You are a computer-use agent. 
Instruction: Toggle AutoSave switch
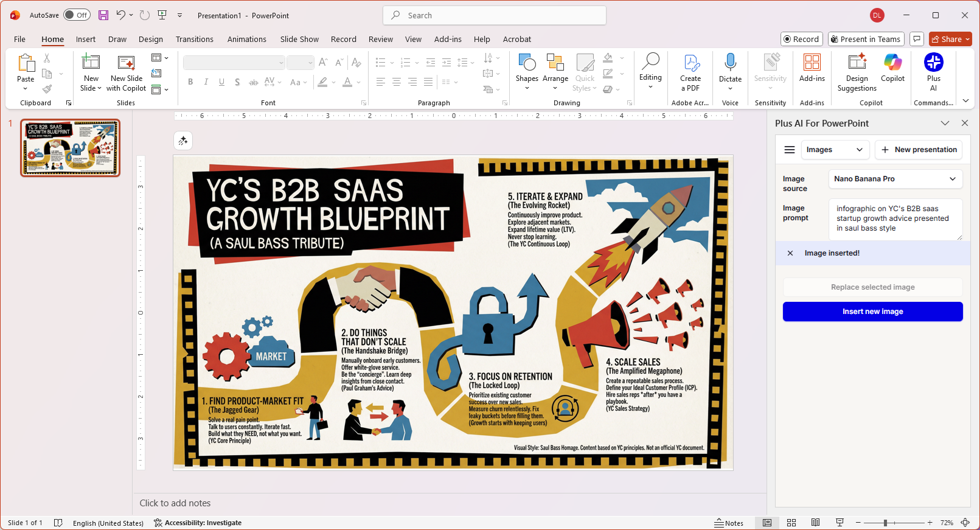tap(77, 15)
